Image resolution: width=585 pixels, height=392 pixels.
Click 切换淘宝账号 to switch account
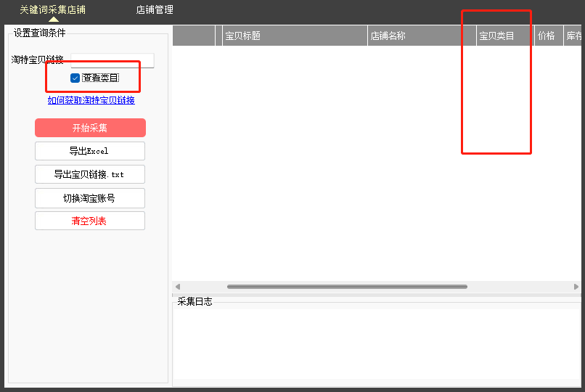[90, 198]
